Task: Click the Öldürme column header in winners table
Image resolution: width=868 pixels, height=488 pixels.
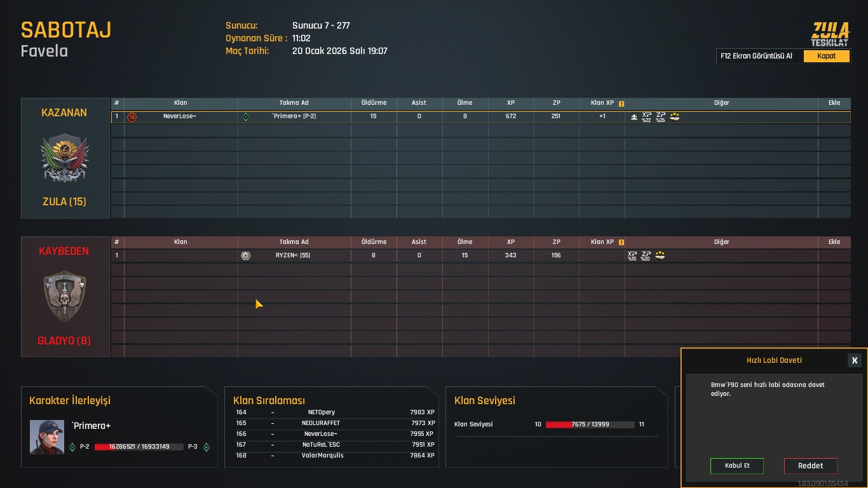Action: point(374,103)
